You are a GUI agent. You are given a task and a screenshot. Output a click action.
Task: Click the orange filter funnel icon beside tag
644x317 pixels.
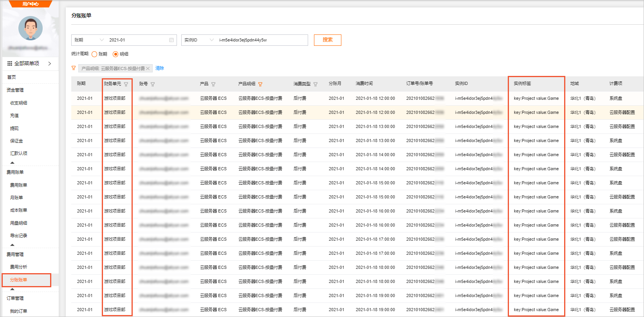point(74,68)
